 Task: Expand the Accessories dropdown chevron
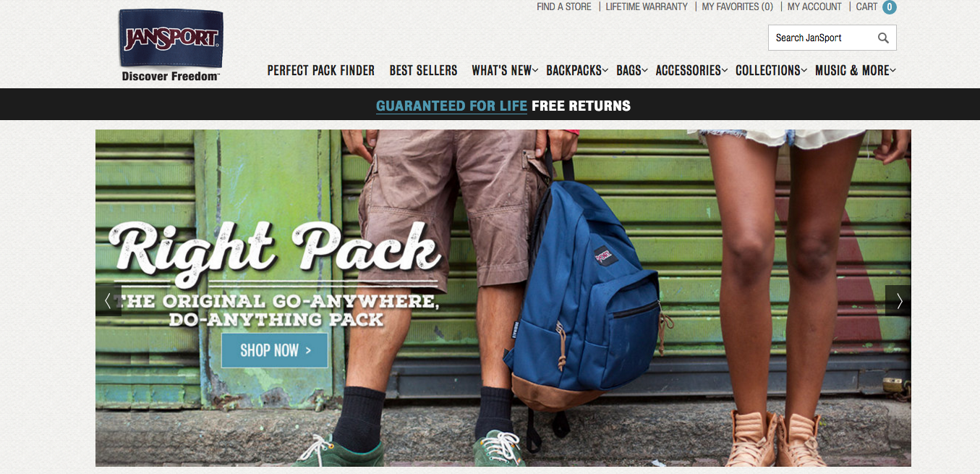coord(725,70)
